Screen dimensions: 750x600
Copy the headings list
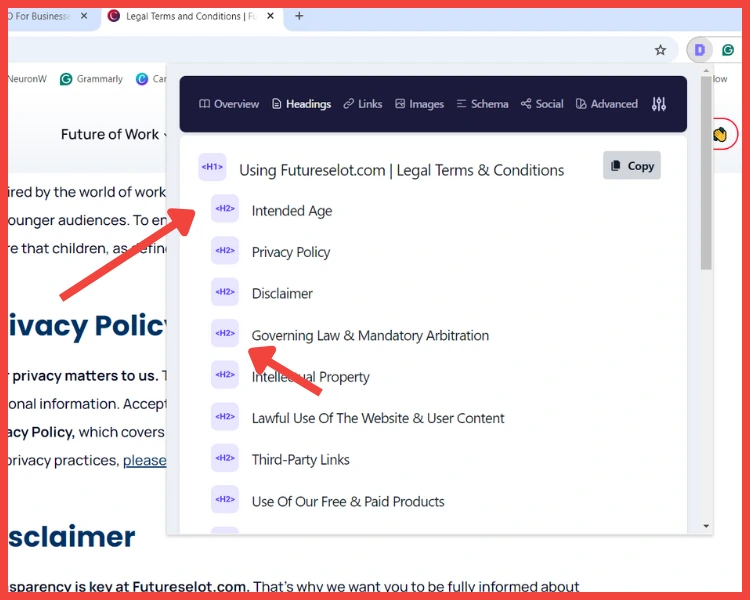point(632,166)
